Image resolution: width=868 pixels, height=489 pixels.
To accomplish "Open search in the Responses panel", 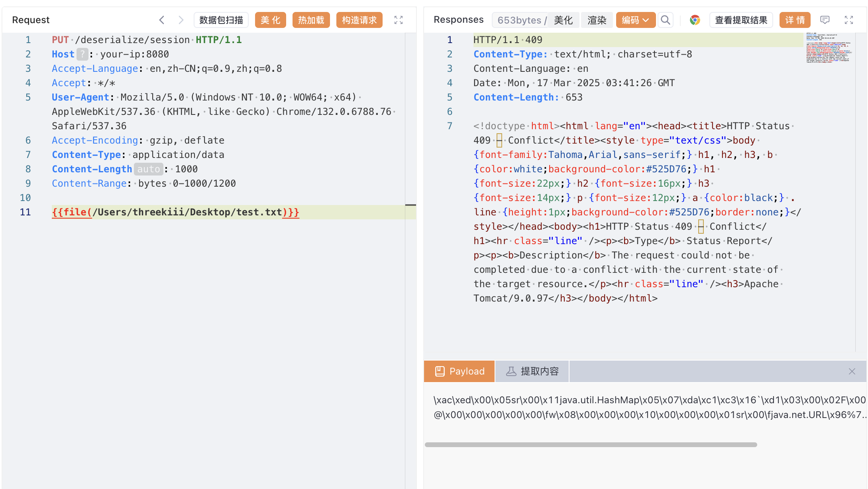I will pos(665,20).
